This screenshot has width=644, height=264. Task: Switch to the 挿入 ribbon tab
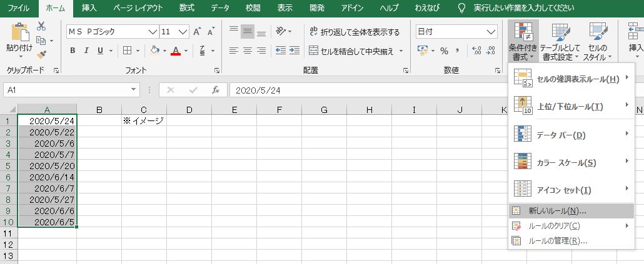tap(89, 8)
